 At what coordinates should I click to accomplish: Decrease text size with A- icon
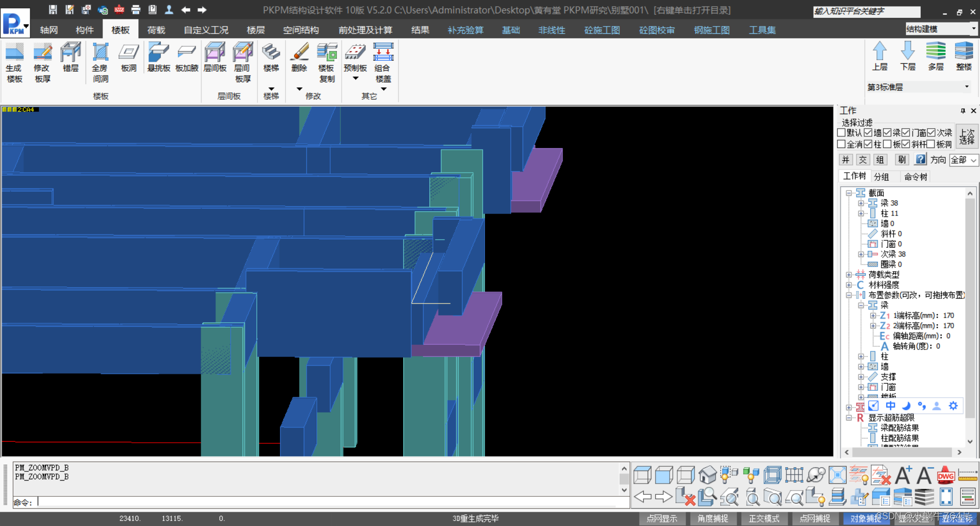click(x=924, y=475)
